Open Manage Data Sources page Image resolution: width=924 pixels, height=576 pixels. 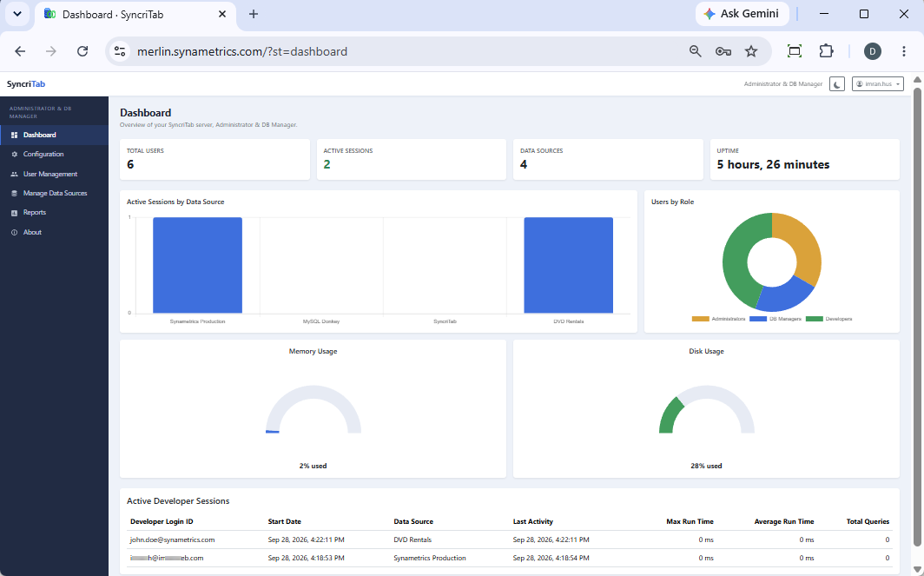[54, 193]
